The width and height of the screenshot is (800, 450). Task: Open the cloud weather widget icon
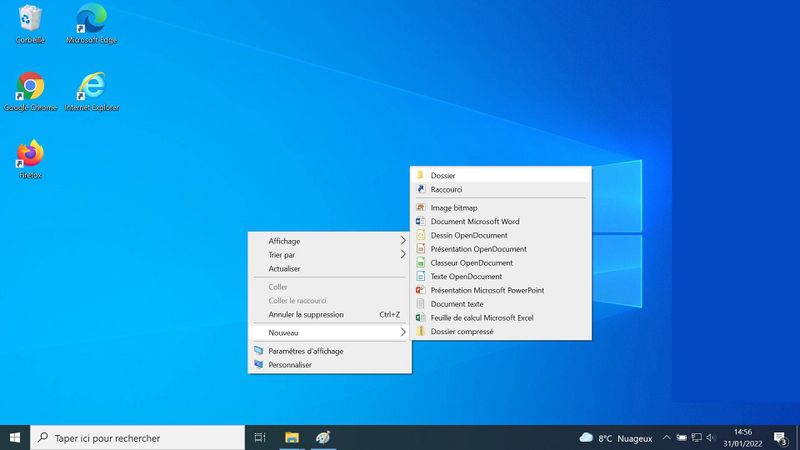pos(586,438)
